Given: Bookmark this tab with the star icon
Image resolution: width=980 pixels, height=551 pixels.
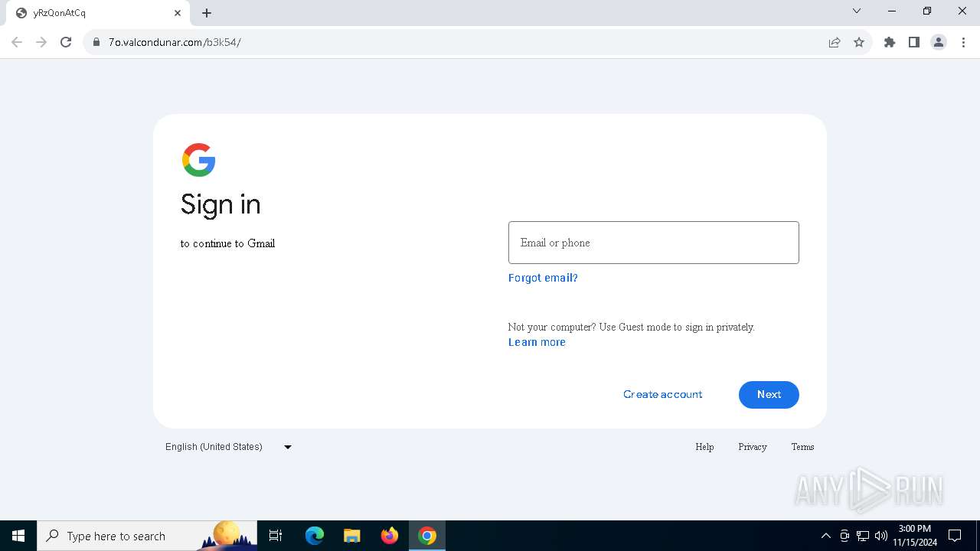Looking at the screenshot, I should click(859, 42).
